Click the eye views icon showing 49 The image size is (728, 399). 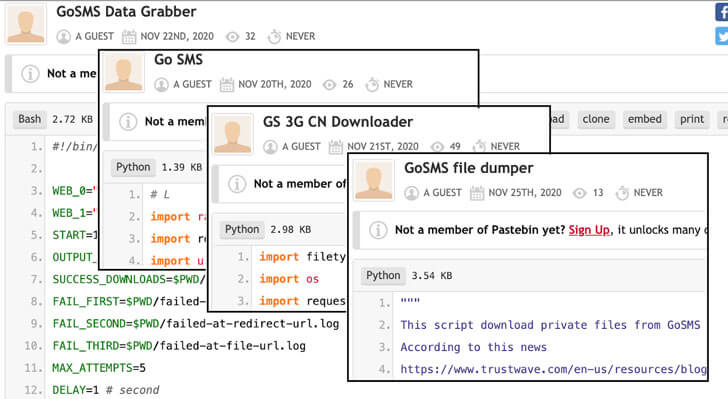point(437,147)
